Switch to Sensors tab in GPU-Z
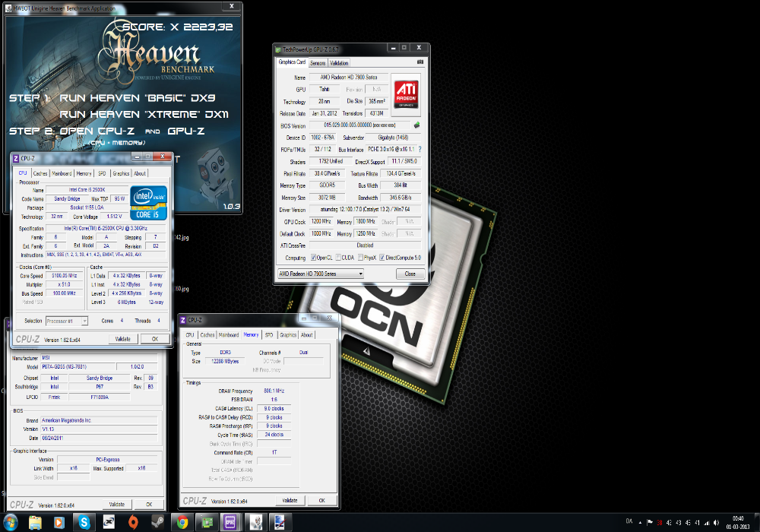 [318, 63]
